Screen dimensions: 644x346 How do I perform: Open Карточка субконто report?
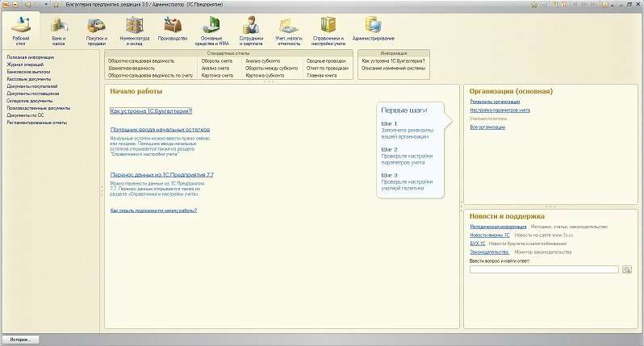point(265,76)
